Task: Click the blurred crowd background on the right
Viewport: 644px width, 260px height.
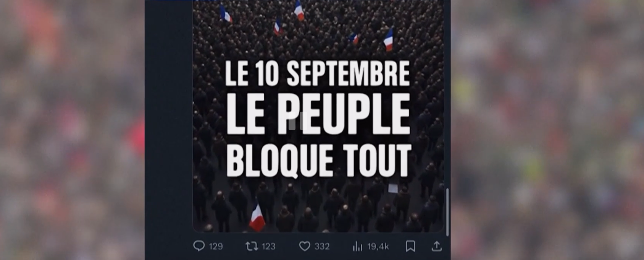Action: tap(547, 130)
